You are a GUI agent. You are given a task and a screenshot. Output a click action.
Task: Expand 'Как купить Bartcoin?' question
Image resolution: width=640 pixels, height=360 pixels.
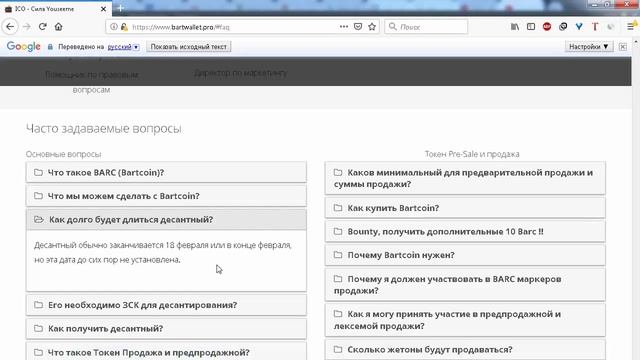(465, 208)
